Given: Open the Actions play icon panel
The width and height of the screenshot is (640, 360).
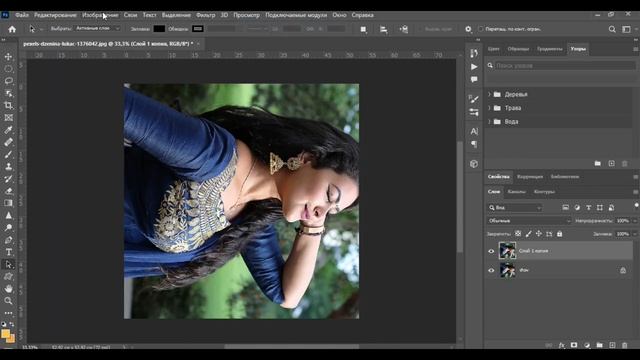Looking at the screenshot, I should tap(474, 67).
